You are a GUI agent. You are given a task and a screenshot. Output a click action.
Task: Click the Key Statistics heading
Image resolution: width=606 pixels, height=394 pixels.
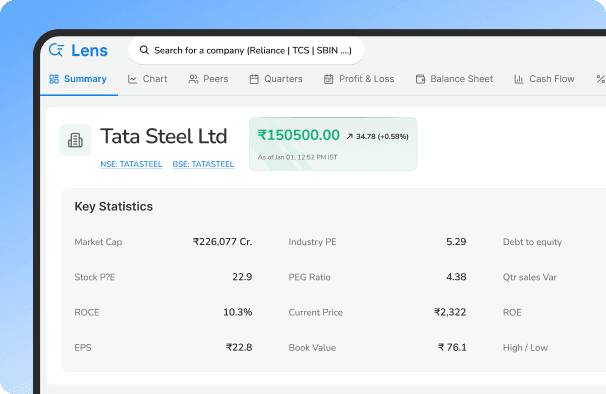click(114, 206)
